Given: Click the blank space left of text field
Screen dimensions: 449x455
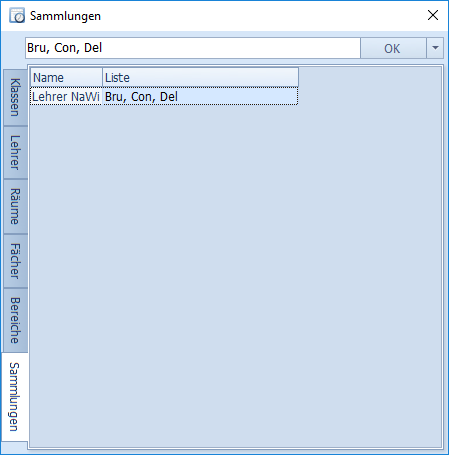Looking at the screenshot, I should coord(13,48).
